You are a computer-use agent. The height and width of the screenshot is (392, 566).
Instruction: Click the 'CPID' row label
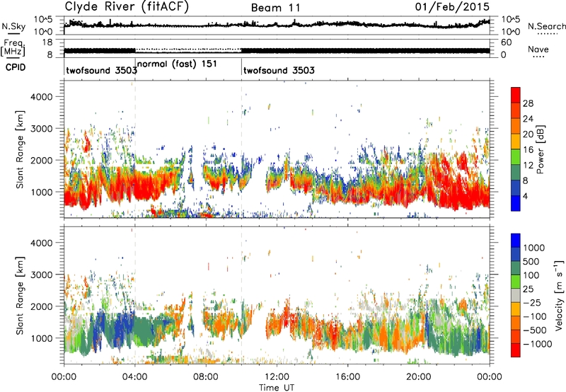[15, 67]
